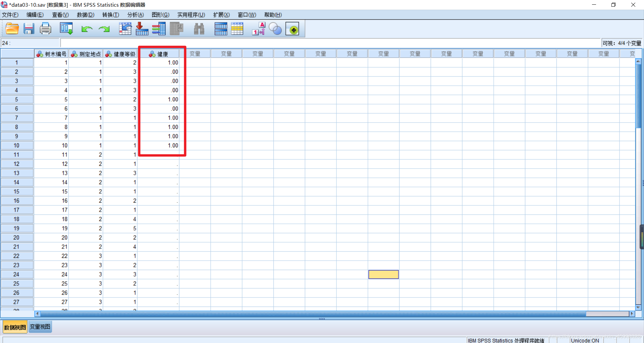Redo the last undone action
This screenshot has width=644, height=343.
(x=104, y=29)
